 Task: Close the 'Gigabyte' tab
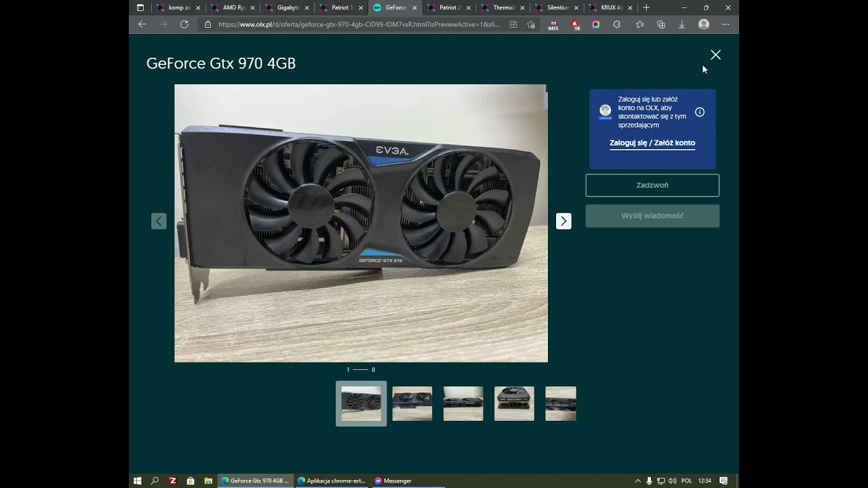tap(307, 7)
